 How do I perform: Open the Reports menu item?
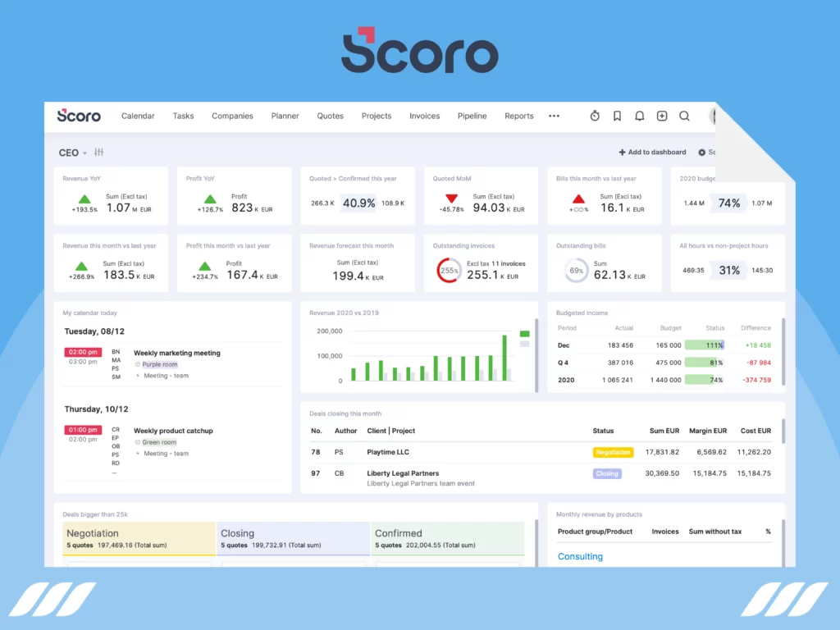point(518,116)
